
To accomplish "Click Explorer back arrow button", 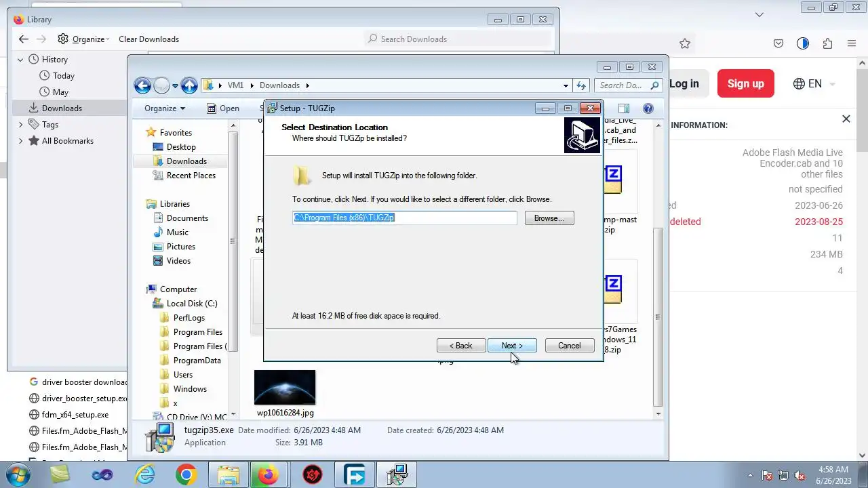I will [142, 85].
